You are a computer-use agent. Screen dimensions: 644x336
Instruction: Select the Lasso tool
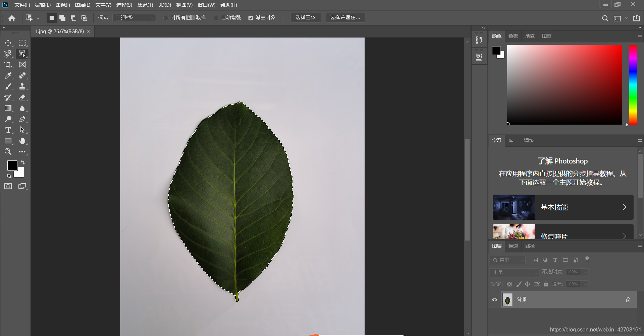8,54
